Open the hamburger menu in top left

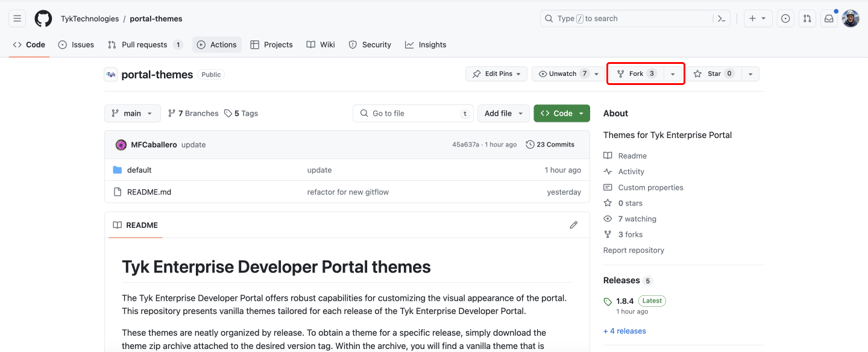(x=17, y=18)
